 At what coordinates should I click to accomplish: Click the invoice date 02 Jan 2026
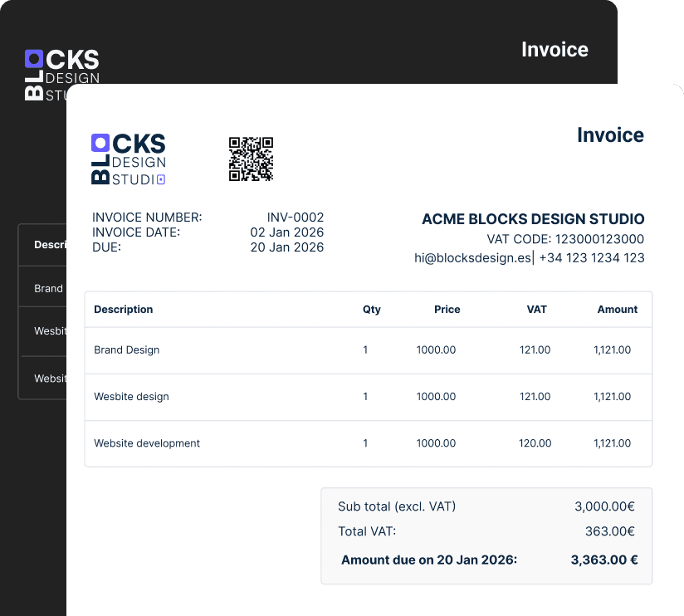click(x=287, y=232)
